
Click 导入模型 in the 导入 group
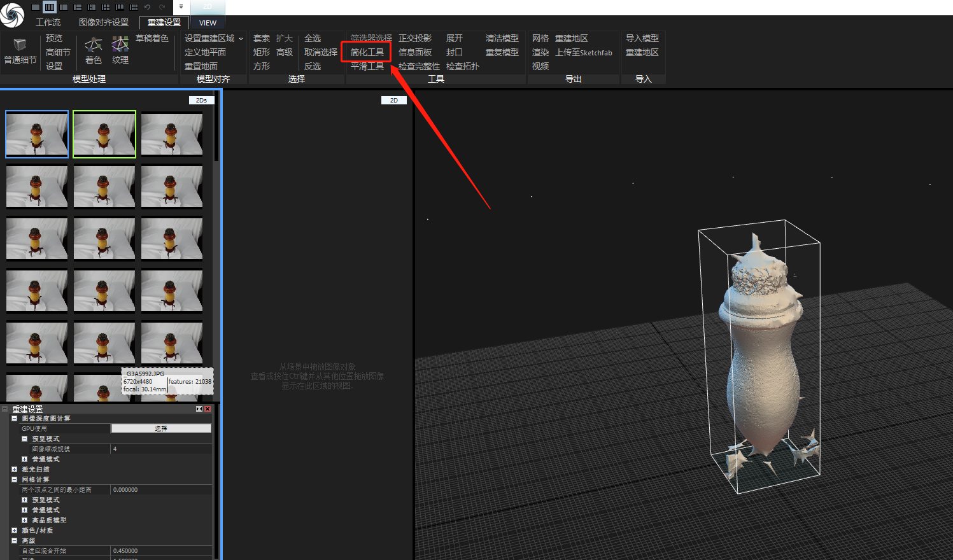[x=642, y=38]
